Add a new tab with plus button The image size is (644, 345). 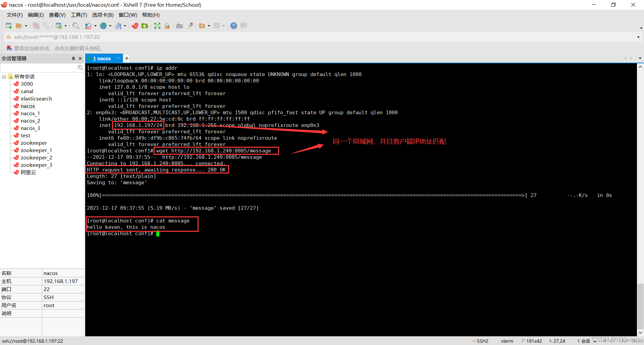127,59
